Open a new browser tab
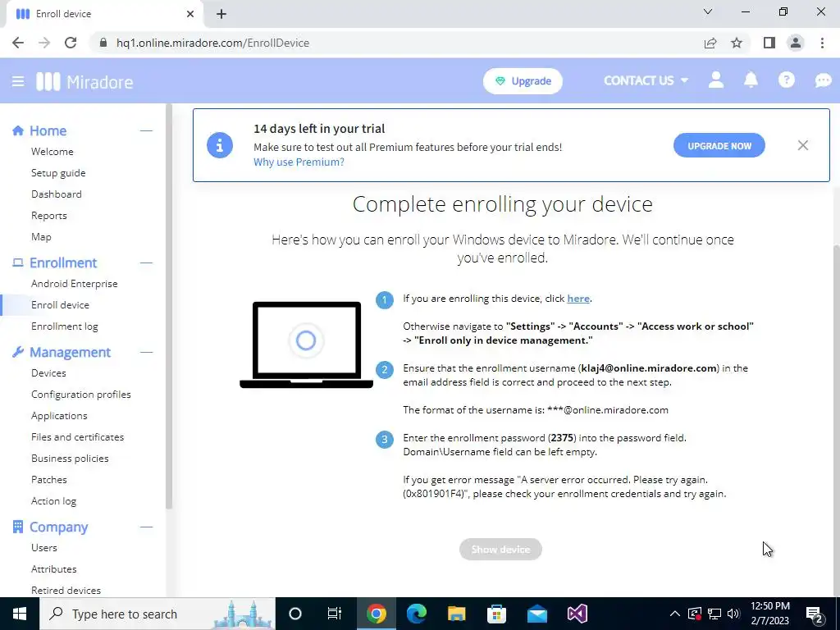This screenshot has width=840, height=630. coord(221,15)
